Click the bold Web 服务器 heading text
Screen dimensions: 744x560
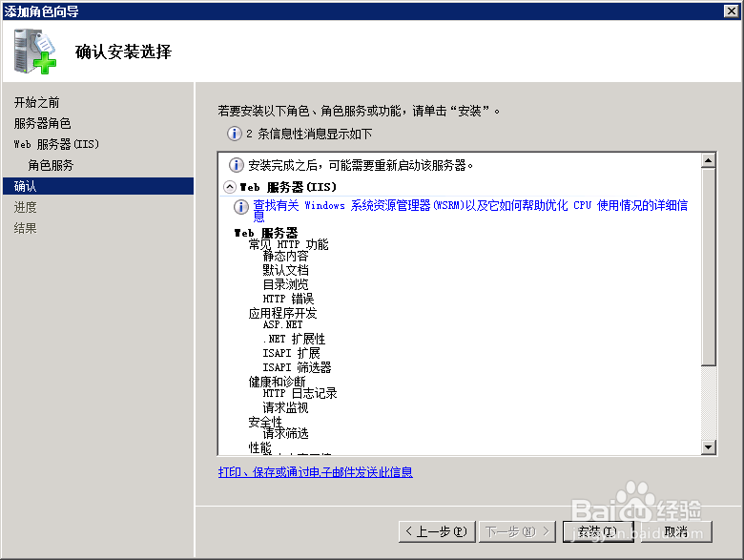pos(266,233)
